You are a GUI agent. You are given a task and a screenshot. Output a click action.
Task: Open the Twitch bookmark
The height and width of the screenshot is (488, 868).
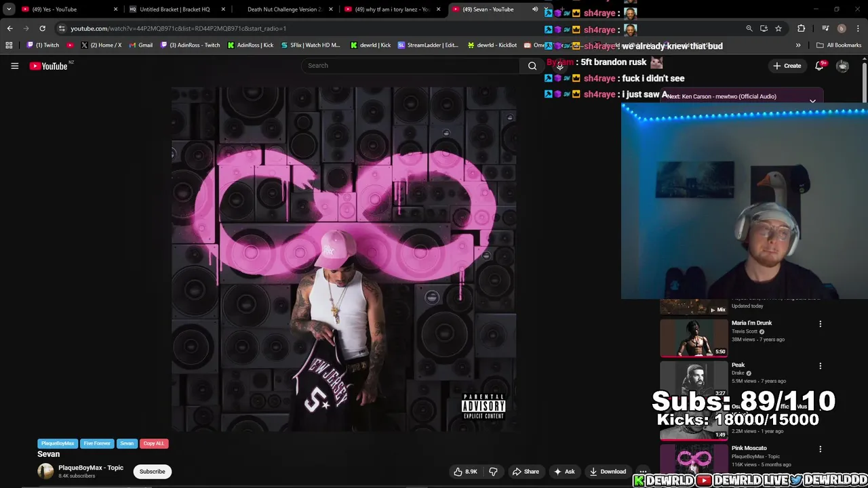coord(43,45)
